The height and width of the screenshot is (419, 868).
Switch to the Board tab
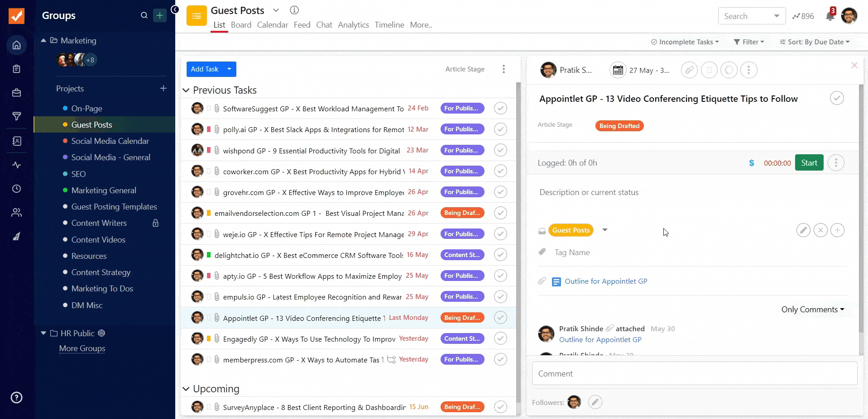pyautogui.click(x=241, y=25)
